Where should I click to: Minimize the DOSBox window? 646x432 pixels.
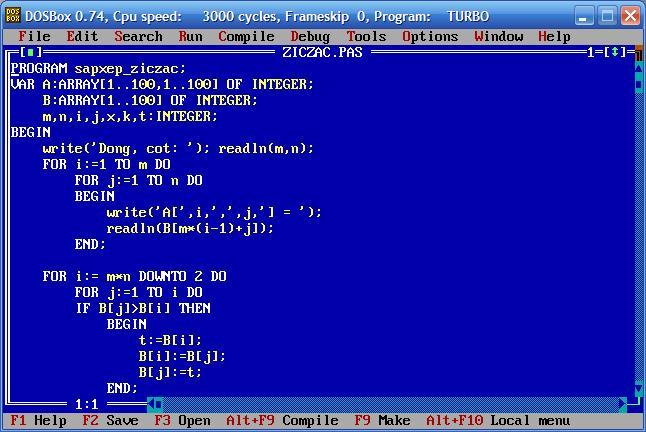tap(583, 16)
